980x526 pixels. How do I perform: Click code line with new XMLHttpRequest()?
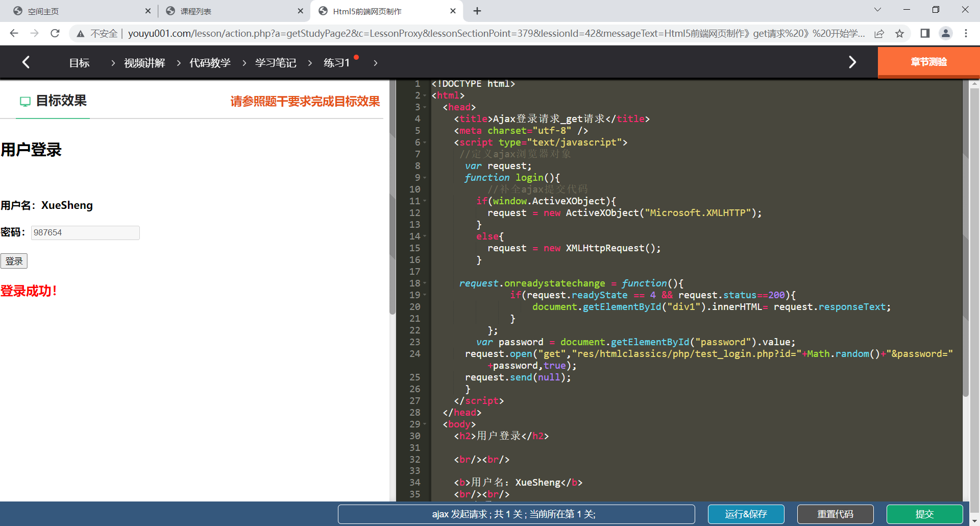click(574, 248)
